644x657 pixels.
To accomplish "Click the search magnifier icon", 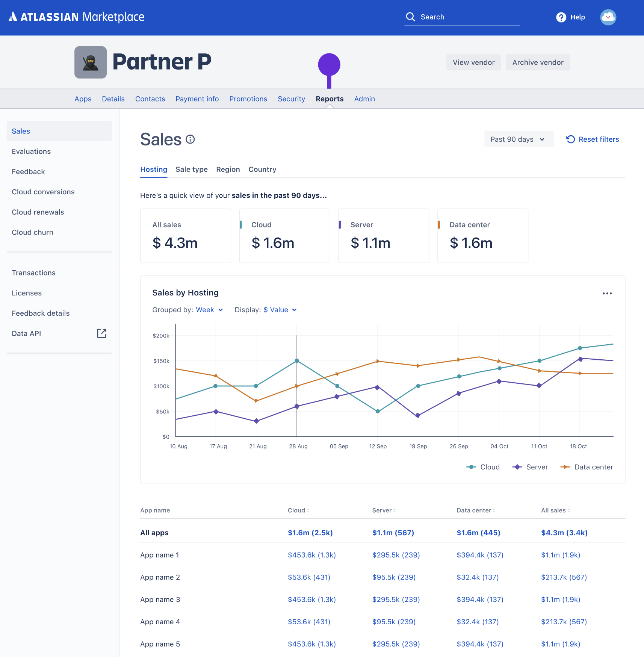I will click(x=410, y=17).
